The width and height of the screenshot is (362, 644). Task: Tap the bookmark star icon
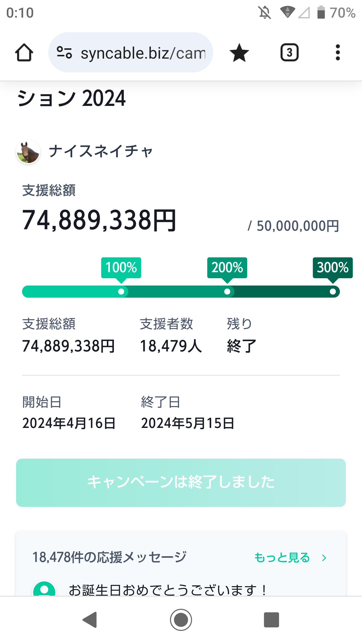pyautogui.click(x=239, y=53)
